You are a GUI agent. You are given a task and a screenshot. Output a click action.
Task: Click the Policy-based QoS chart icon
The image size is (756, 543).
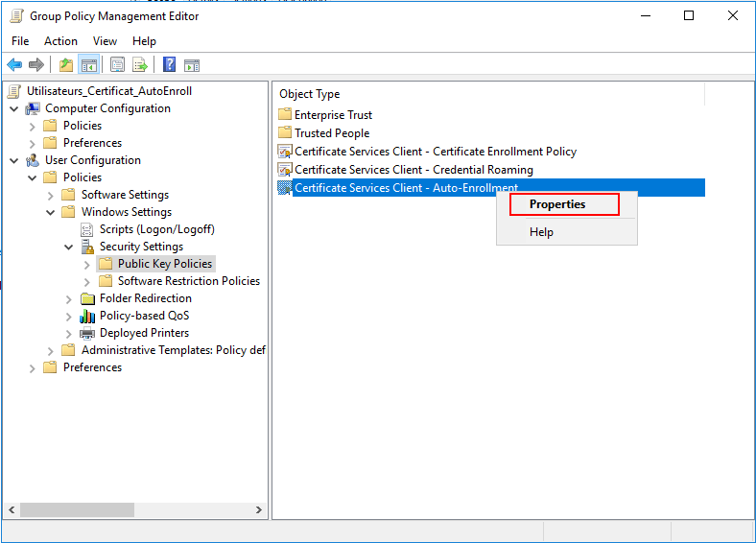(87, 316)
